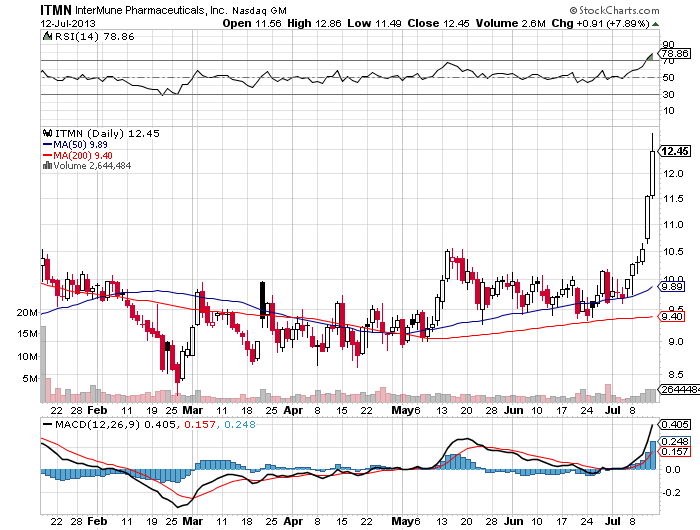Click the ITMN ticker symbol in the header
Screen dimensions: 700x530
click(56, 10)
